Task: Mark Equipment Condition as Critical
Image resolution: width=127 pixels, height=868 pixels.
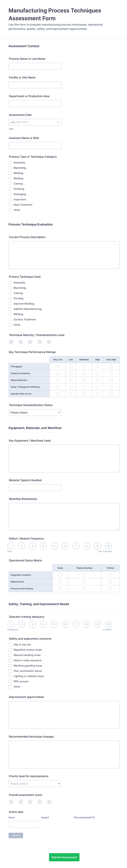Action: click(110, 575)
